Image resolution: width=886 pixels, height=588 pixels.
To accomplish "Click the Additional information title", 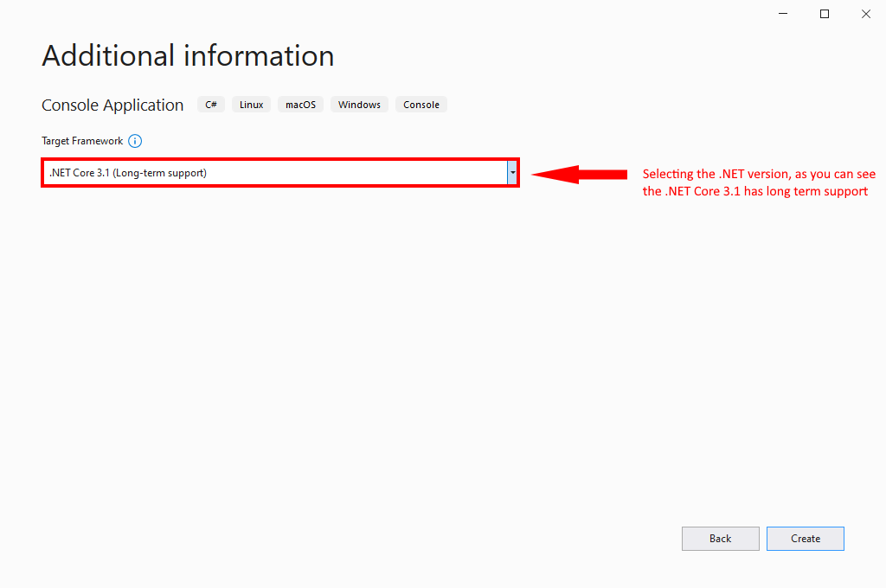I will 188,56.
